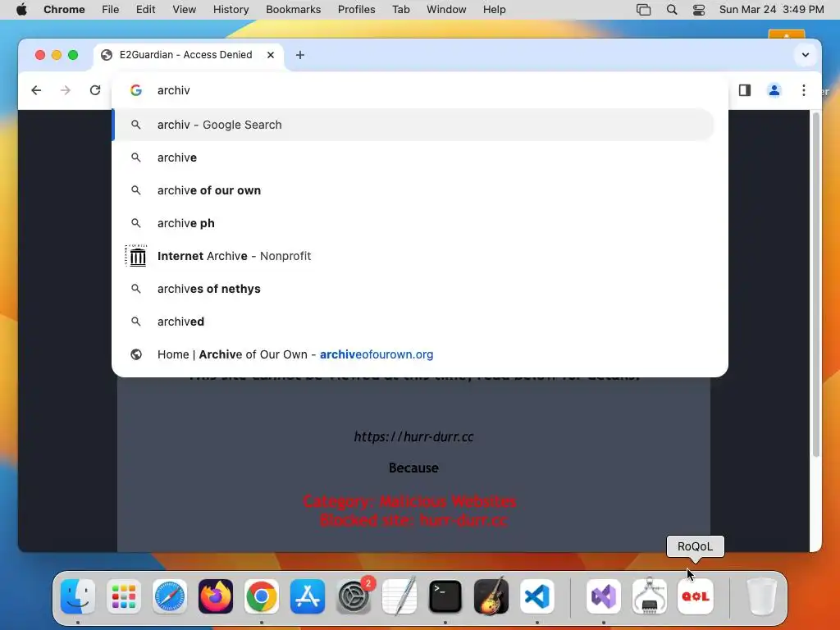The height and width of the screenshot is (630, 840).
Task: Open the Chrome profile avatar
Action: [774, 90]
